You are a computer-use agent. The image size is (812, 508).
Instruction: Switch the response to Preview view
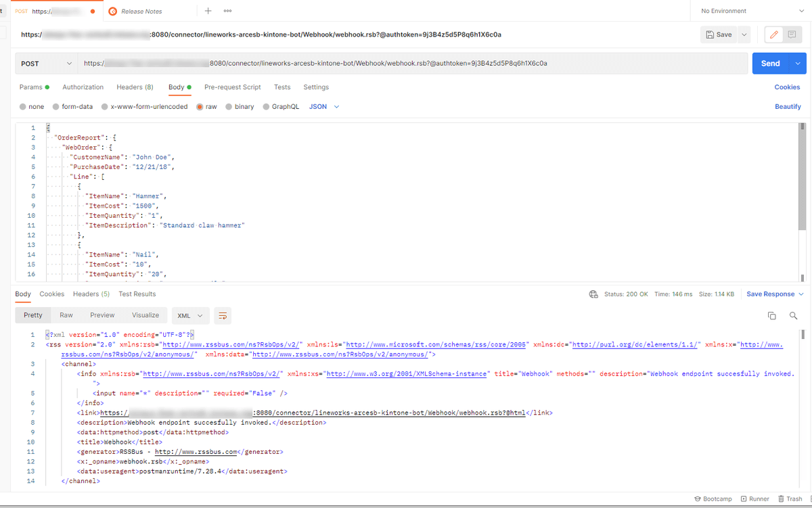click(102, 315)
